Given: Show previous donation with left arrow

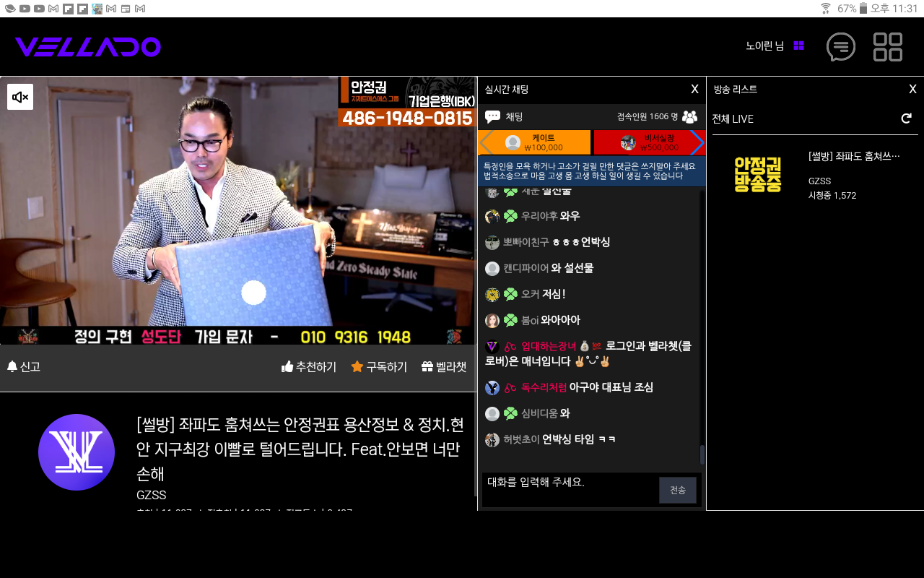Looking at the screenshot, I should 486,142.
